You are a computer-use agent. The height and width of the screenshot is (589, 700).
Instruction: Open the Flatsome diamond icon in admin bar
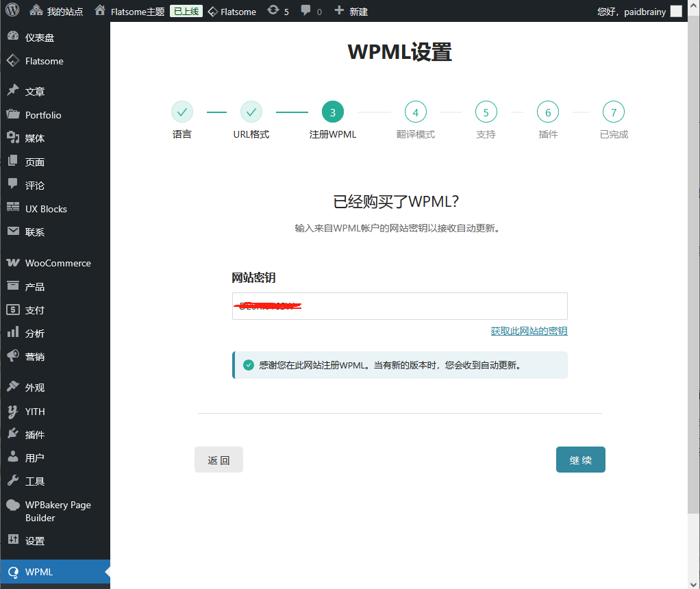click(213, 12)
